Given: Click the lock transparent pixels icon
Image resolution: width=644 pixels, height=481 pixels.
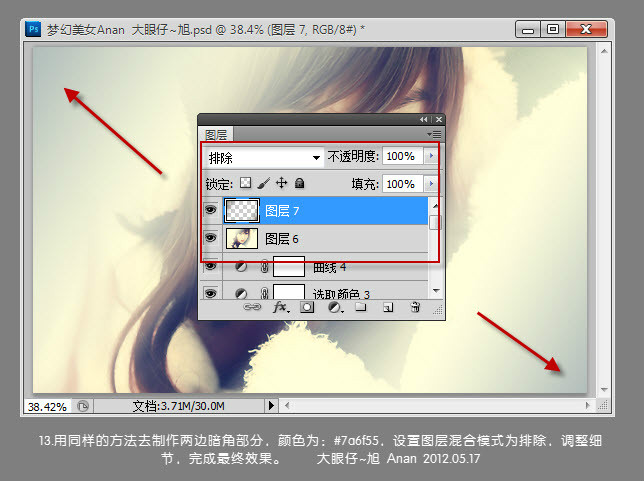Looking at the screenshot, I should point(246,184).
